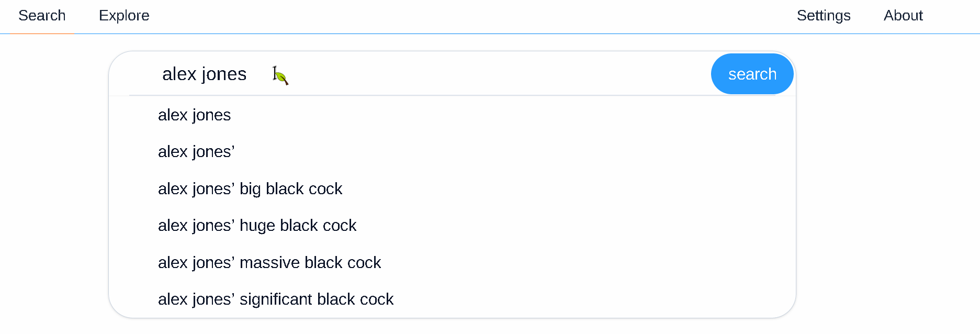This screenshot has width=980, height=334.
Task: Select the suggestion containing 'huge'
Action: pos(257,225)
